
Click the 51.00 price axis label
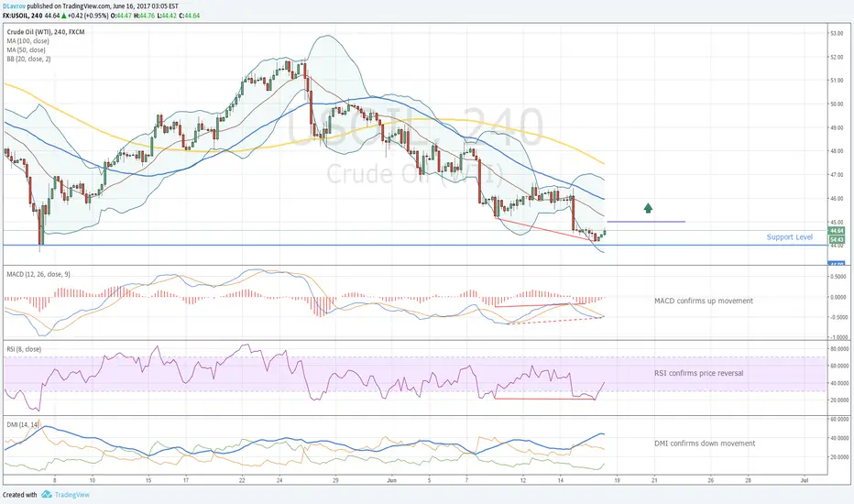click(x=837, y=80)
